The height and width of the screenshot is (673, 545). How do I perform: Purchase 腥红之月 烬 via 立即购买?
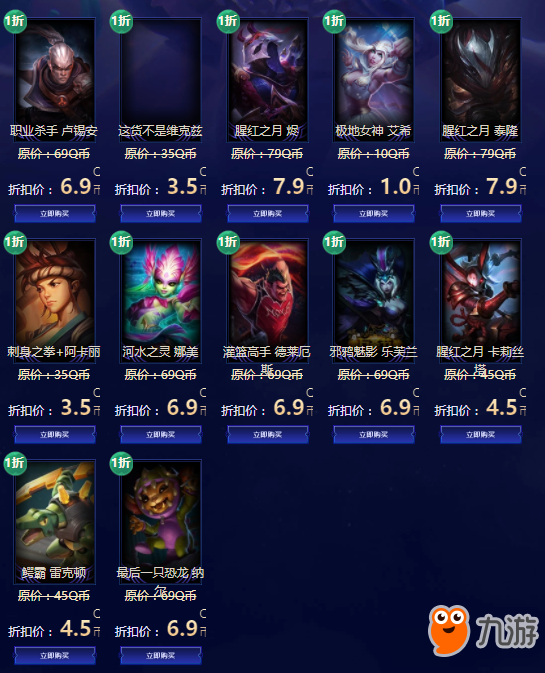tap(267, 213)
